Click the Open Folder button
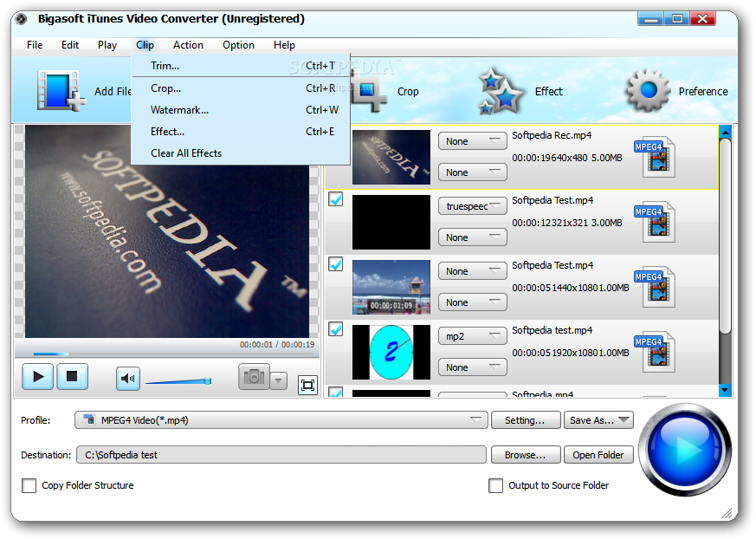756x539 pixels. [598, 455]
